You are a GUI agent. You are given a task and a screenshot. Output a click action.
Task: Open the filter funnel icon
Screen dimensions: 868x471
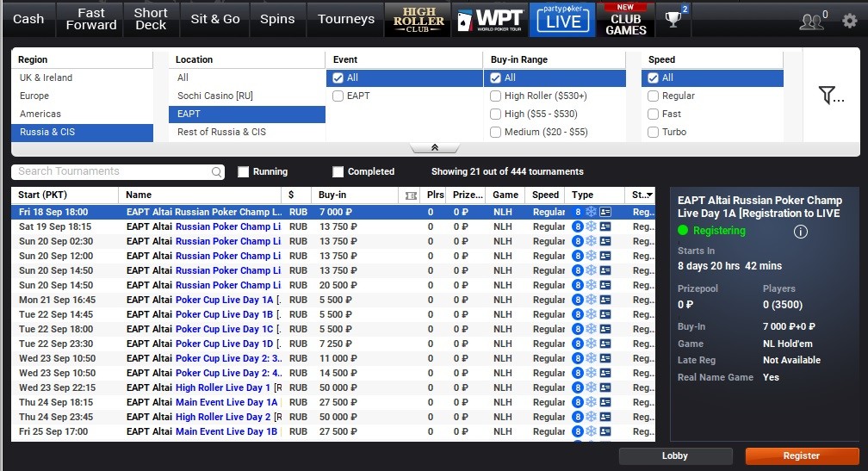click(830, 96)
